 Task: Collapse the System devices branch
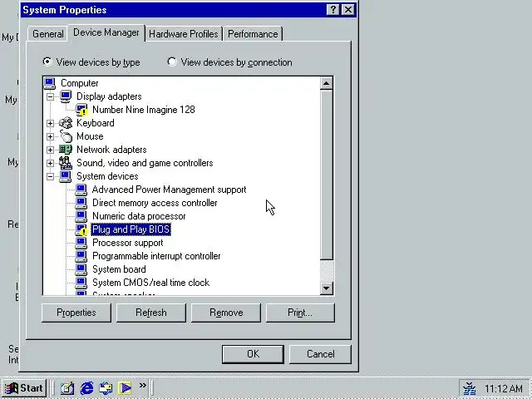[x=50, y=176]
